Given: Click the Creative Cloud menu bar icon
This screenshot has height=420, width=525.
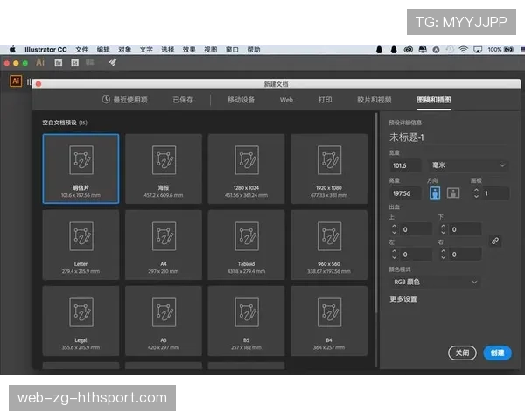Looking at the screenshot, I should coord(408,50).
